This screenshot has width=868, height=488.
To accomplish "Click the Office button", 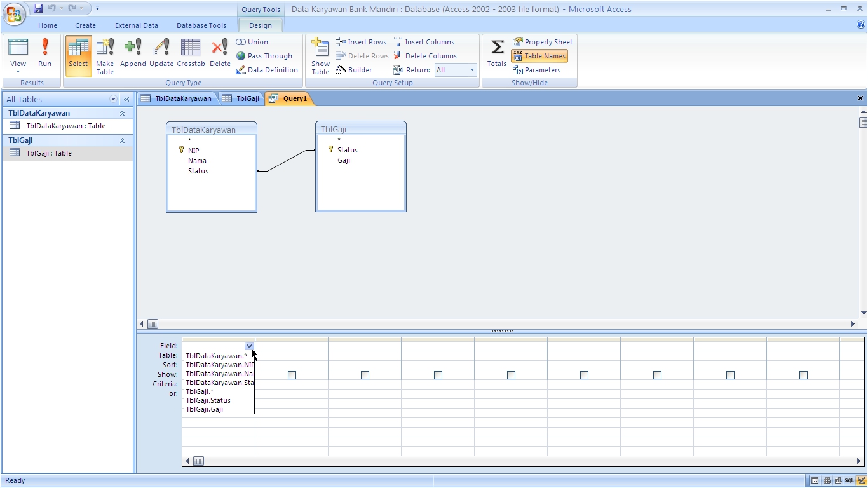I will pos(14,13).
